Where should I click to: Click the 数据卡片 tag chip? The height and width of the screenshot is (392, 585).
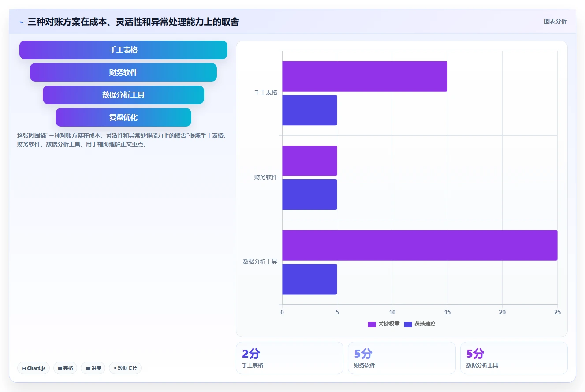pyautogui.click(x=125, y=368)
